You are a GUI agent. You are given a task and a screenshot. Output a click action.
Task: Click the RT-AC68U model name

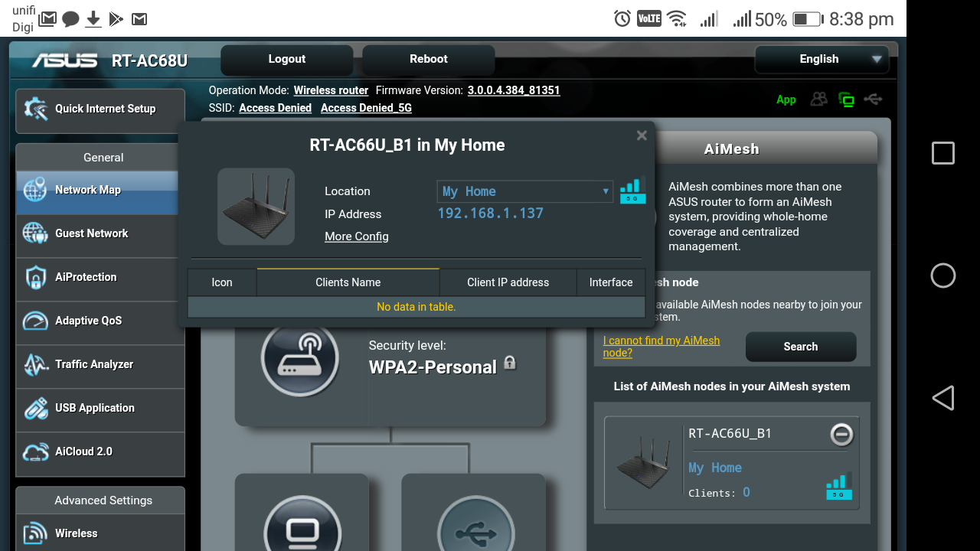click(x=150, y=60)
